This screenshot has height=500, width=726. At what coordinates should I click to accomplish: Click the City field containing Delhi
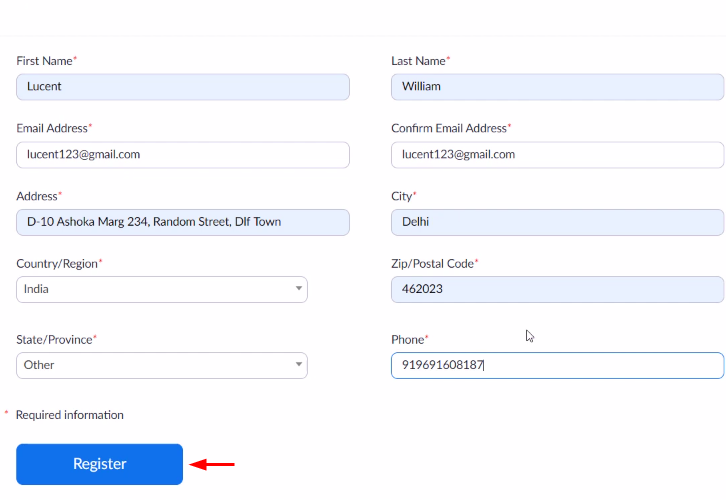(557, 222)
